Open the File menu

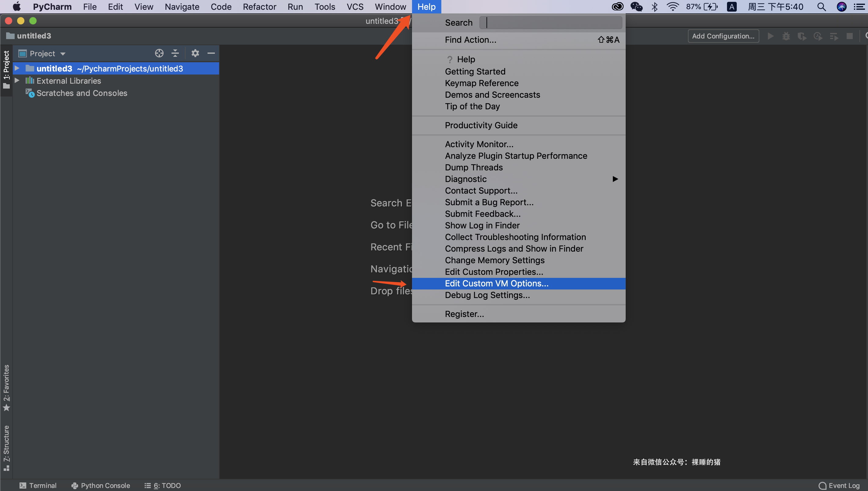coord(90,7)
